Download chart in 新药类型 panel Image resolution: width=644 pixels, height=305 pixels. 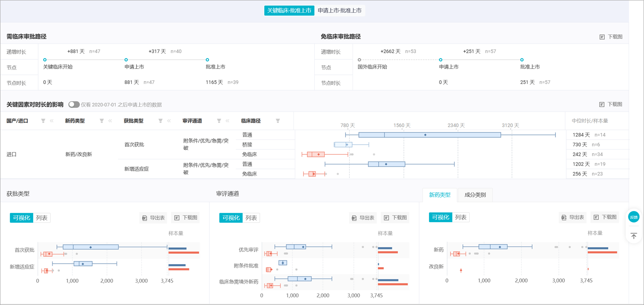click(x=605, y=218)
